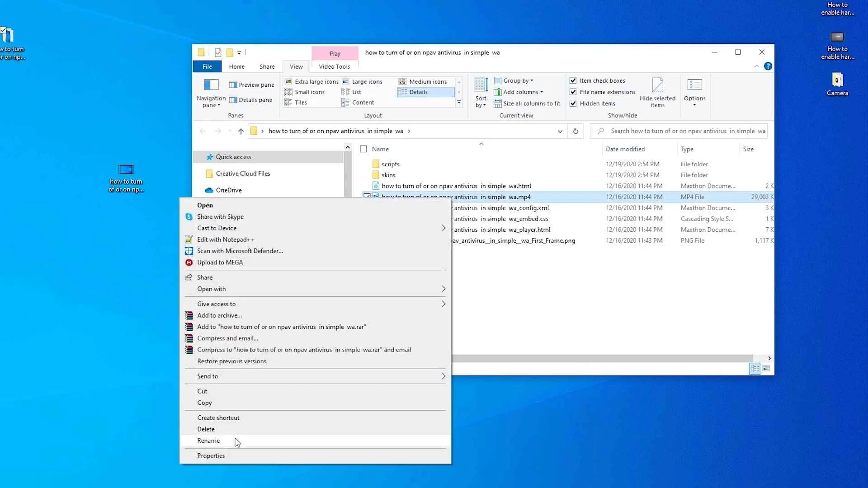
Task: Open the Send to submenu
Action: coord(315,376)
